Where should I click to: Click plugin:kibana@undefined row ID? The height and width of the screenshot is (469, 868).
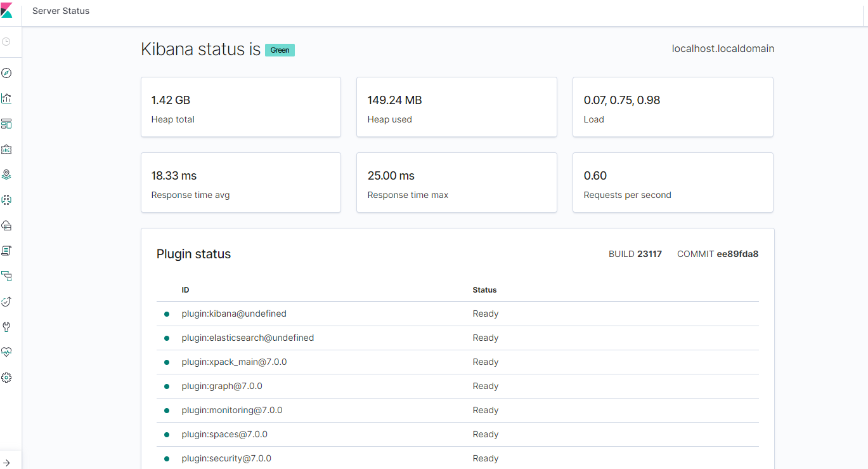tap(234, 314)
